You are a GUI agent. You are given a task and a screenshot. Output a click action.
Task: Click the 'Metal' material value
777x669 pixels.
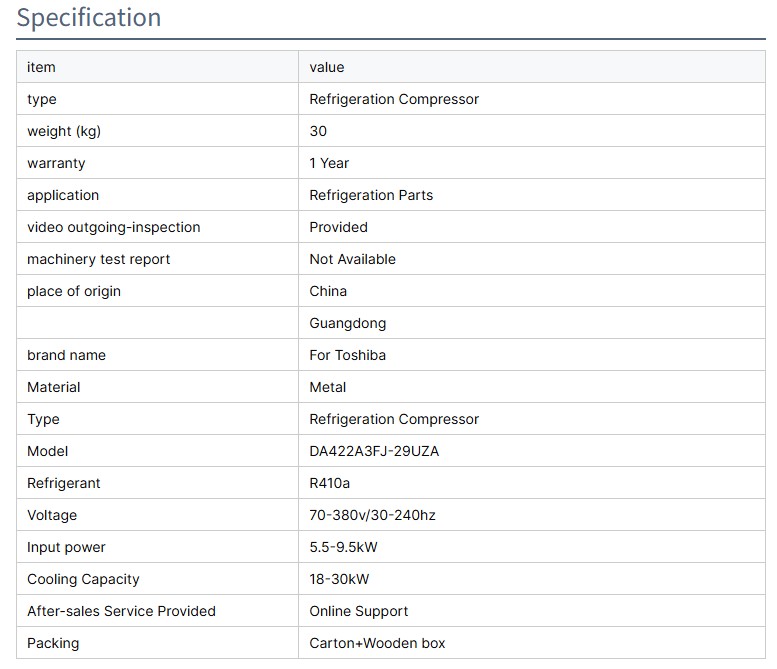click(328, 387)
